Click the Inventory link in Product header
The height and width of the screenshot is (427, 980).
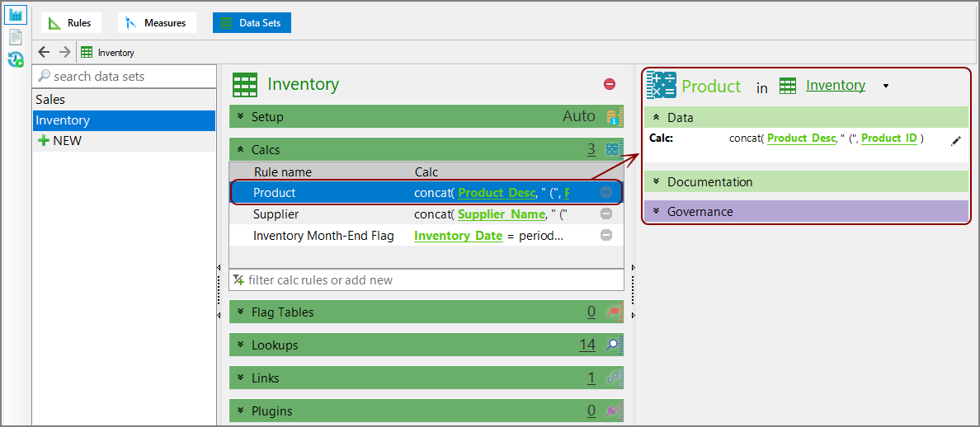(x=836, y=86)
